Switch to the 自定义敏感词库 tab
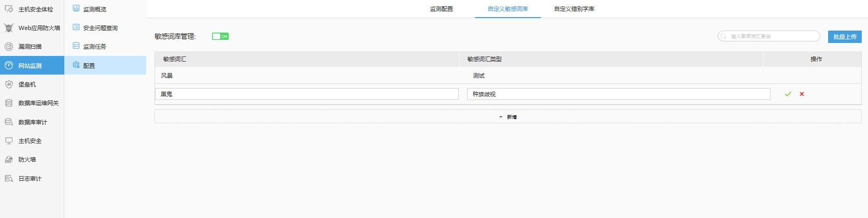Image resolution: width=868 pixels, height=218 pixels. [508, 9]
